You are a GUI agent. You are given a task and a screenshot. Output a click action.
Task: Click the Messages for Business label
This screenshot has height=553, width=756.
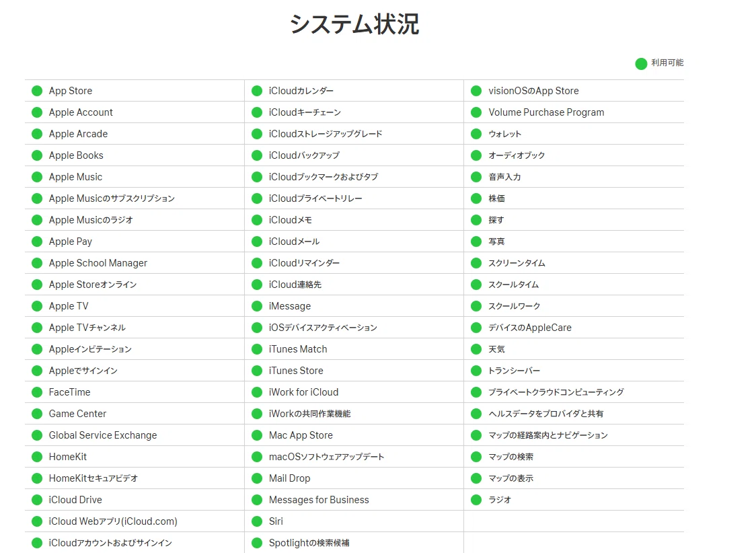pos(319,500)
